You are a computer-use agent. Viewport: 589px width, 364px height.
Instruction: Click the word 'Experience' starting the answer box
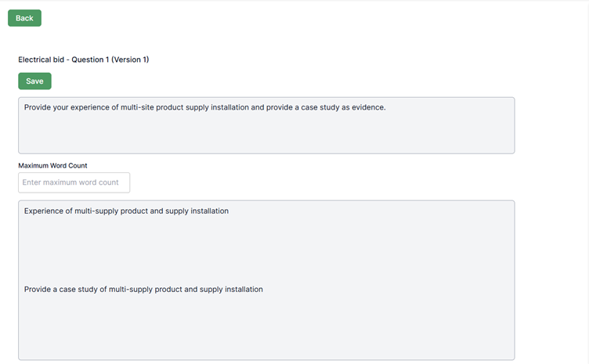pos(43,211)
